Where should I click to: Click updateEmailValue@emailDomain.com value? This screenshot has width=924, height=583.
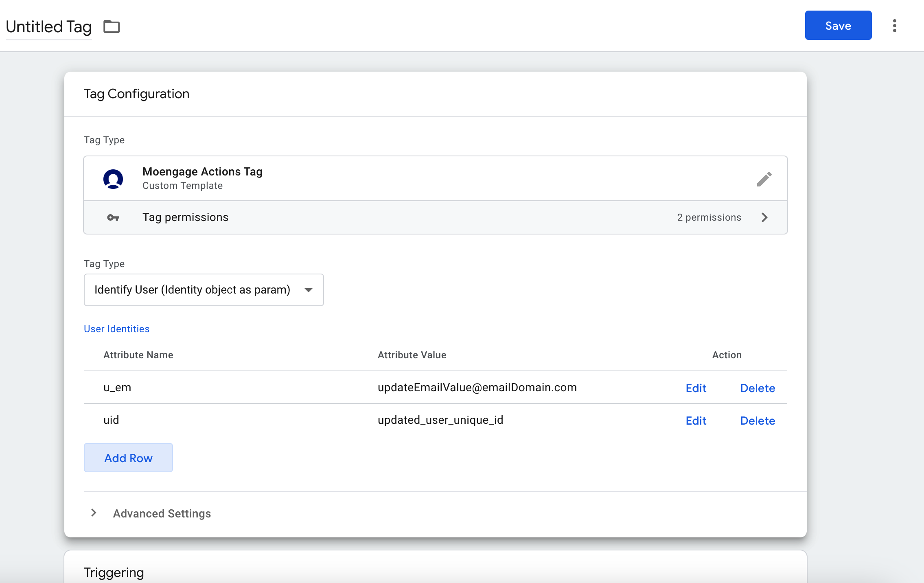[477, 388]
